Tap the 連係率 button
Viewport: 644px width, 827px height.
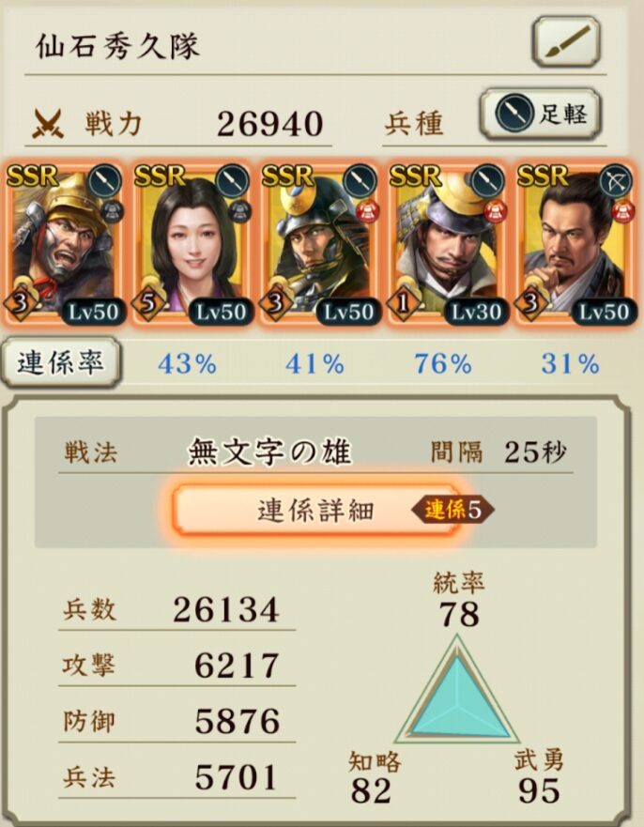coord(61,363)
